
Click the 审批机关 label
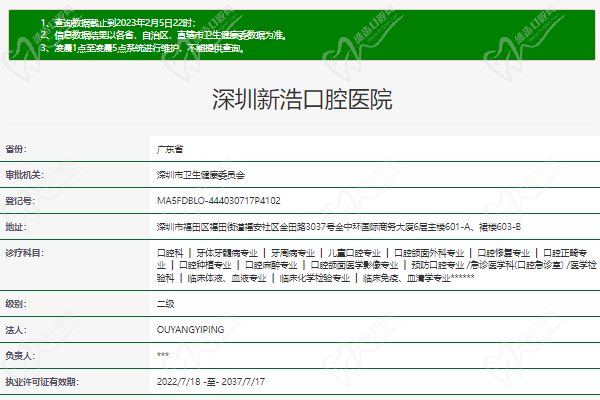(24, 175)
